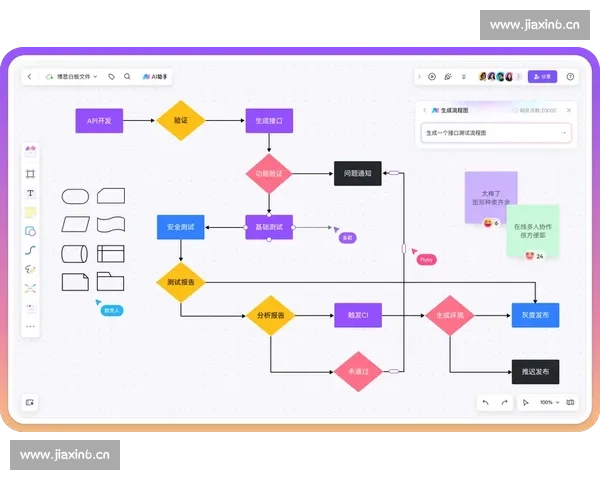The height and width of the screenshot is (480, 600).
Task: Click the purple 分享 share button
Action: 542,76
